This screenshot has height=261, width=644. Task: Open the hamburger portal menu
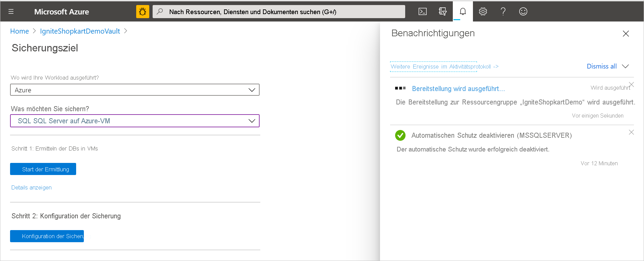click(x=11, y=12)
